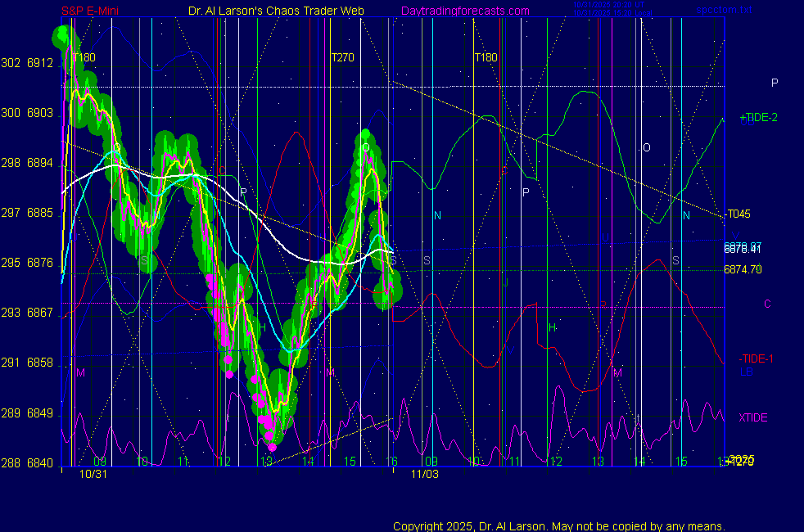Click the blue LB label below -TIDE-1
This screenshot has height=532, width=804.
746,372
